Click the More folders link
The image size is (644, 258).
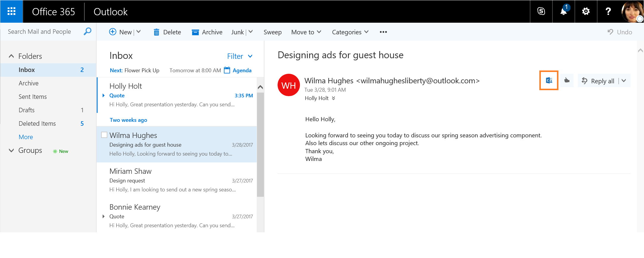click(26, 137)
